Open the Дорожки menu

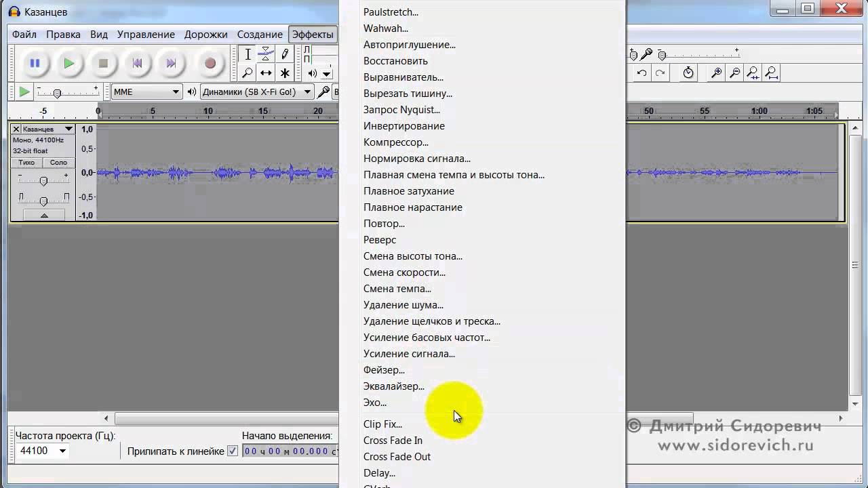tap(205, 34)
